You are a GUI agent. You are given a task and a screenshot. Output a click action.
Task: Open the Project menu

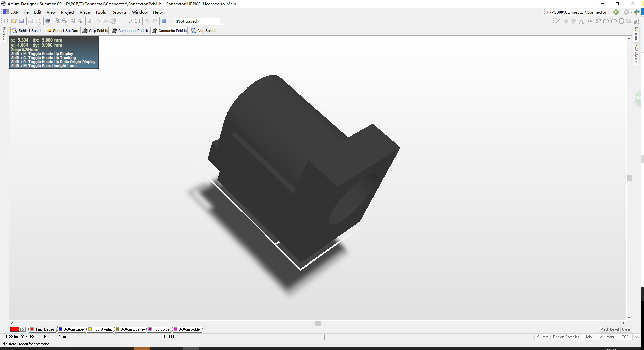pyautogui.click(x=68, y=12)
